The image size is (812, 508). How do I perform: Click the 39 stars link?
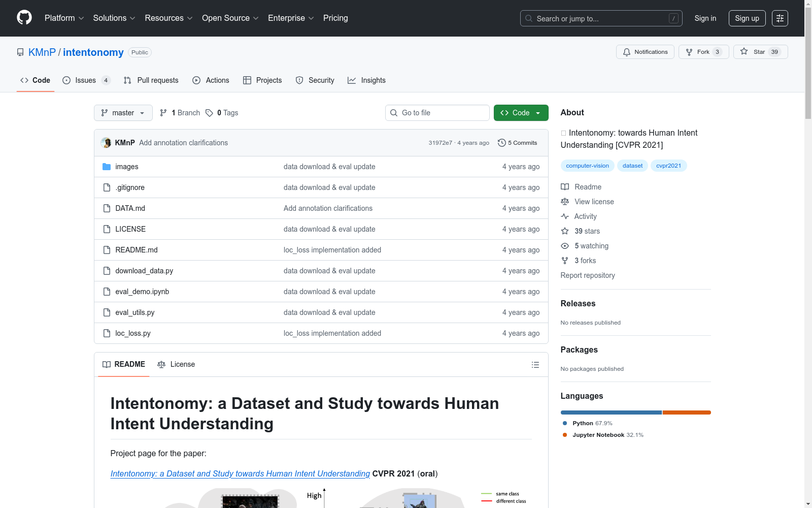tap(587, 231)
